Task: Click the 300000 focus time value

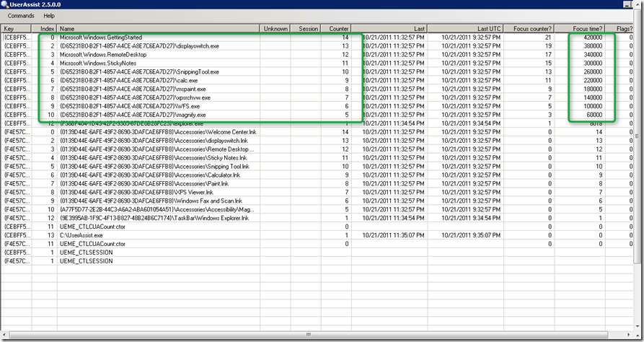Action: coord(593,63)
